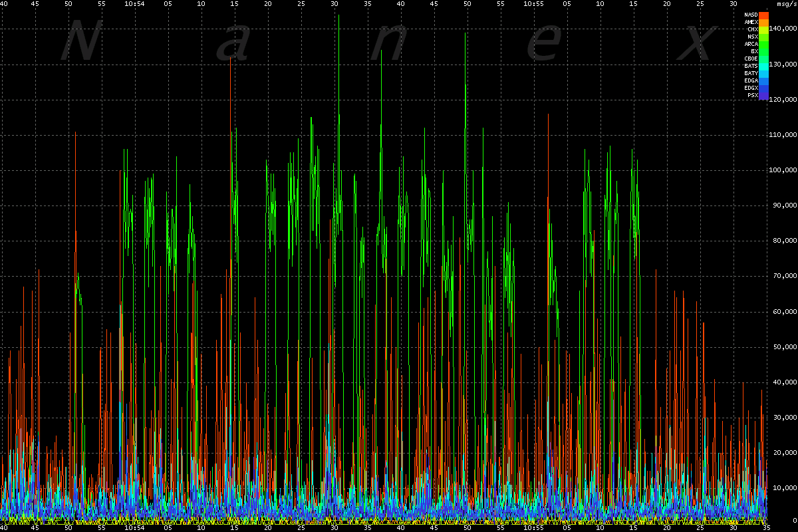Pick the bright green ARCA color swatch
Image resolution: width=798 pixels, height=532 pixels.
(x=764, y=43)
